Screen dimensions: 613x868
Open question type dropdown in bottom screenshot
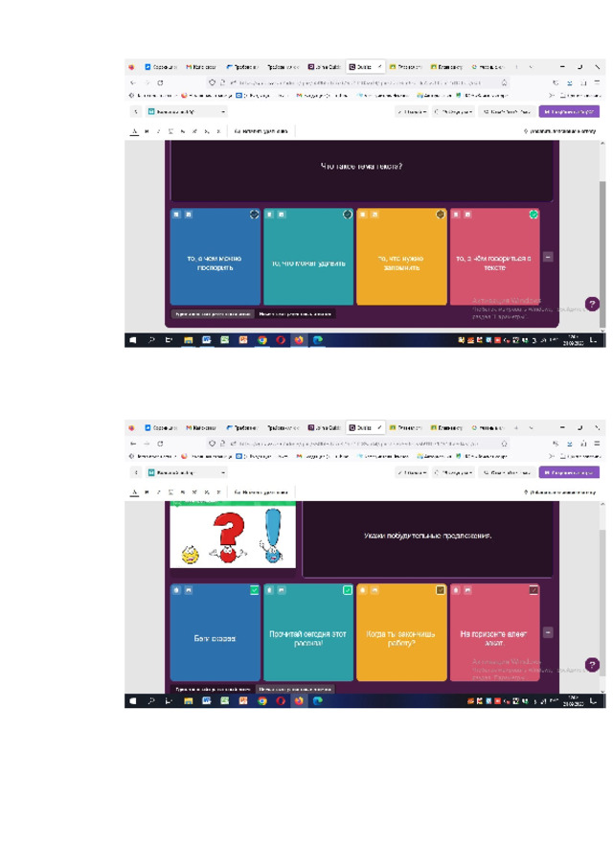click(187, 472)
